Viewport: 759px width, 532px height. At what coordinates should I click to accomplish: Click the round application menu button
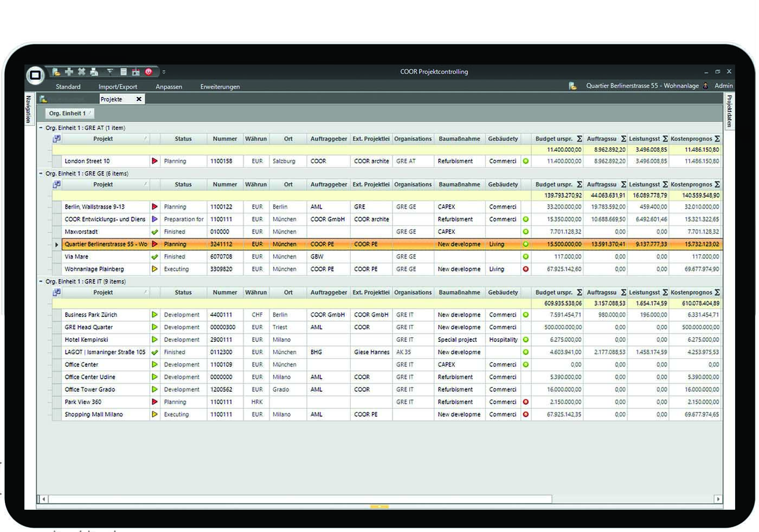(x=35, y=75)
